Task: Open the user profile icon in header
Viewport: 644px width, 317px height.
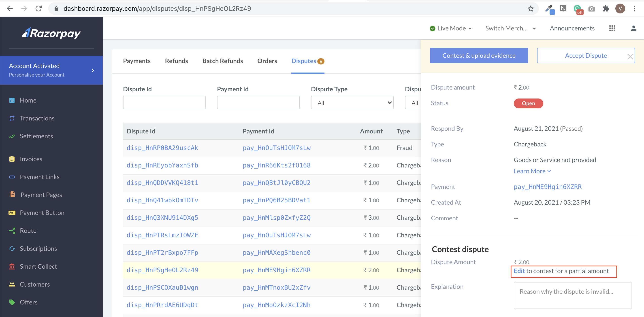Action: coord(633,28)
